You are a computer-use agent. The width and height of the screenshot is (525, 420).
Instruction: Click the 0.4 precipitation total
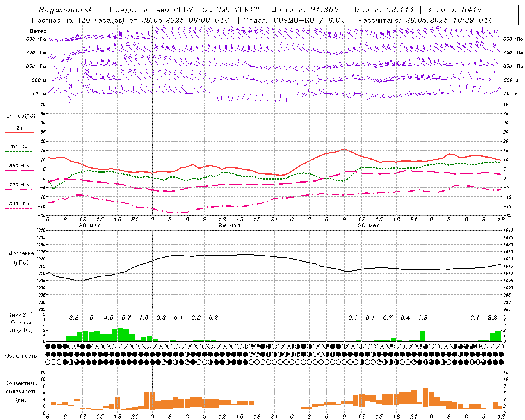405,318
